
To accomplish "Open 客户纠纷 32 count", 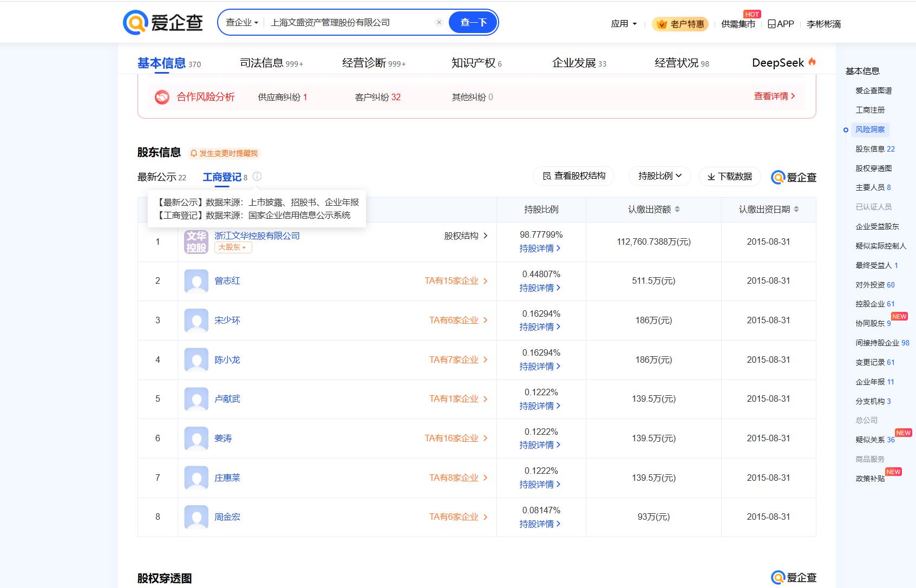I will tap(377, 97).
